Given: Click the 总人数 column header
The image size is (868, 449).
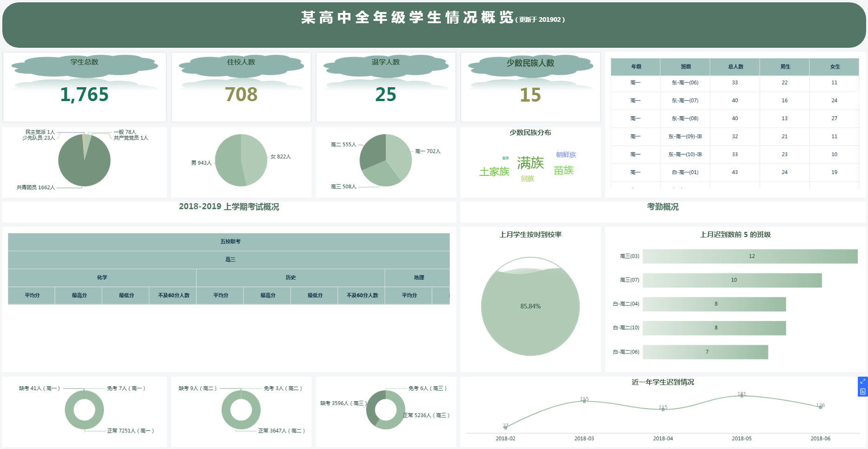Looking at the screenshot, I should pyautogui.click(x=735, y=67).
